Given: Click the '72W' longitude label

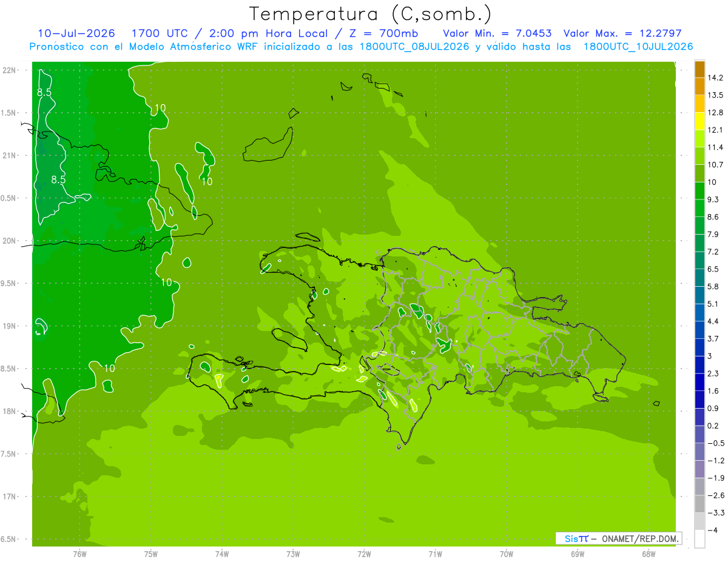Looking at the screenshot, I should (x=364, y=554).
